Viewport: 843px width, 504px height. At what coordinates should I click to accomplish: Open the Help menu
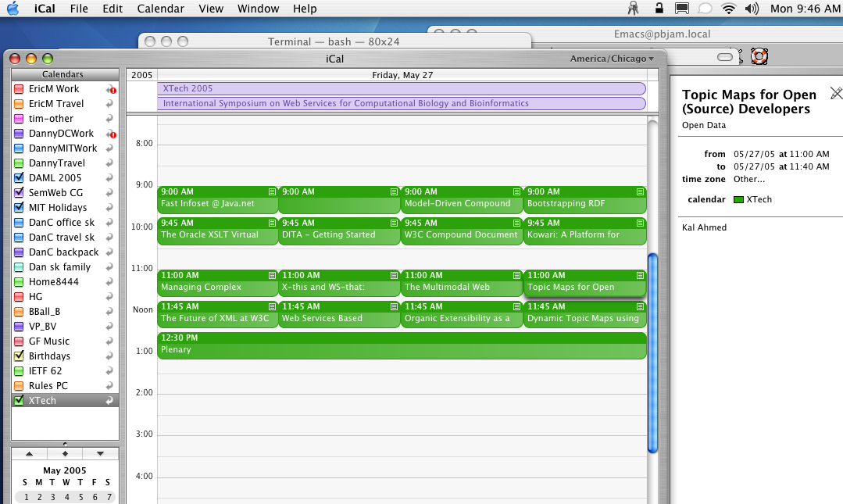[x=304, y=9]
